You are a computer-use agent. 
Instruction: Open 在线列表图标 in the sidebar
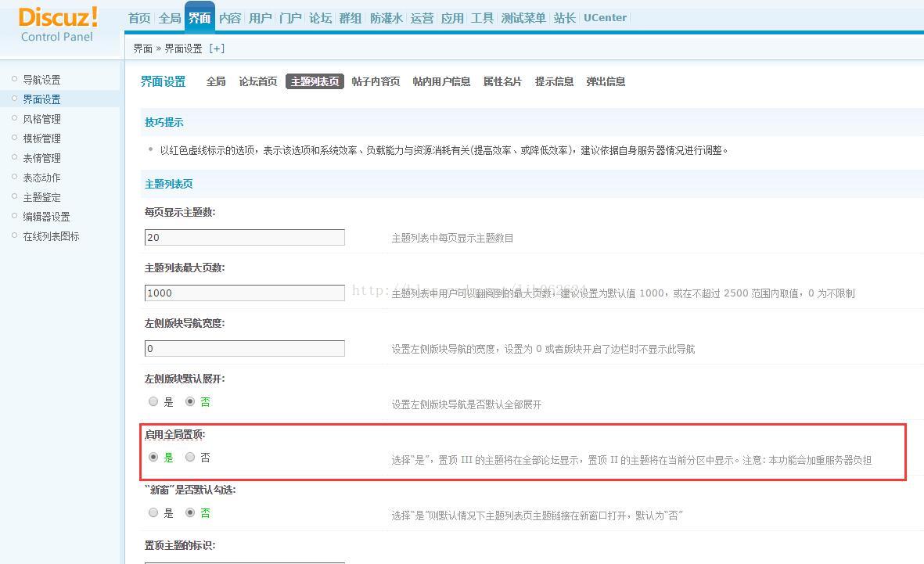point(51,236)
